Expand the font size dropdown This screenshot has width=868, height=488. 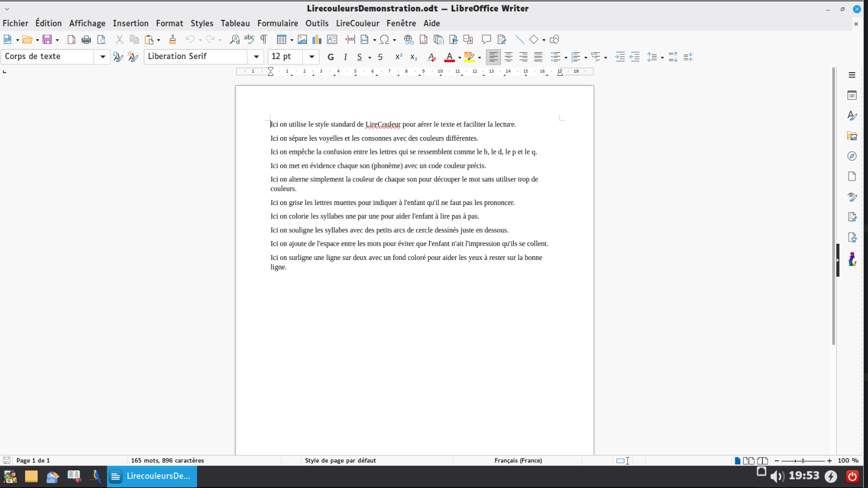[x=312, y=56]
